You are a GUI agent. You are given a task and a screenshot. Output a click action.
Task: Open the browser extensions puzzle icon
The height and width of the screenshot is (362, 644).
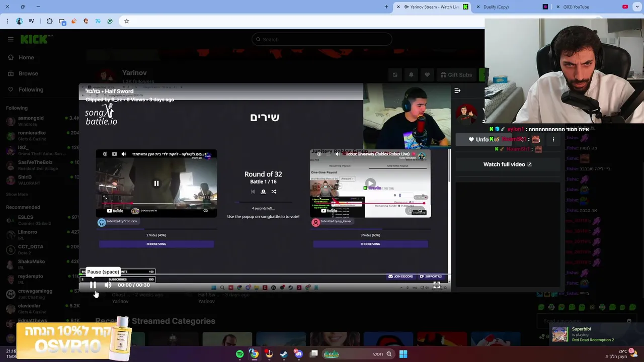50,21
